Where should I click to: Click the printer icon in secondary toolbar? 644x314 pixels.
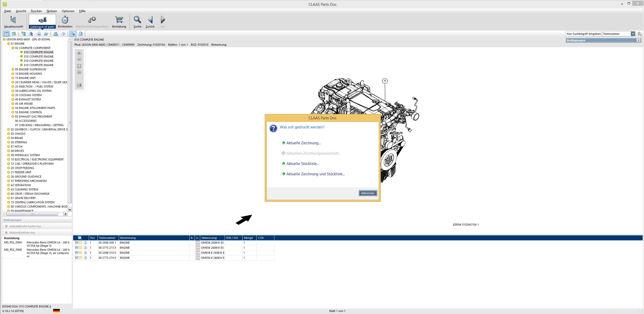(56, 34)
